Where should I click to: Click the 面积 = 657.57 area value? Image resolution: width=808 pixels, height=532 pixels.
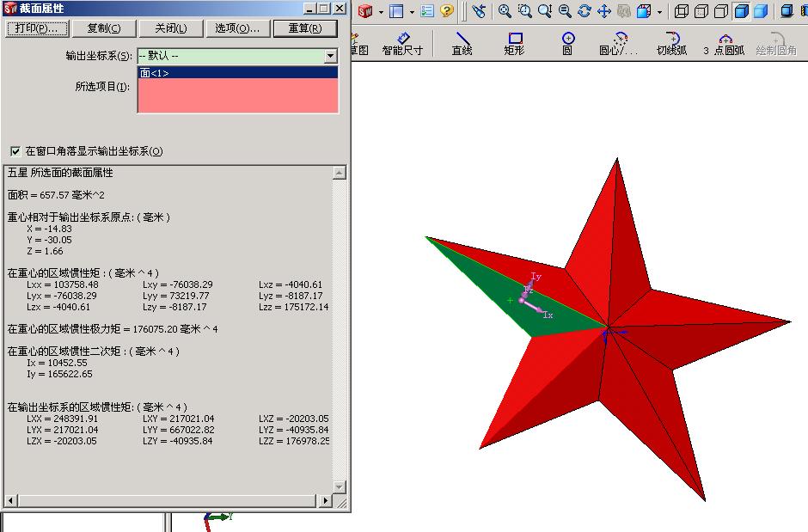click(x=56, y=195)
